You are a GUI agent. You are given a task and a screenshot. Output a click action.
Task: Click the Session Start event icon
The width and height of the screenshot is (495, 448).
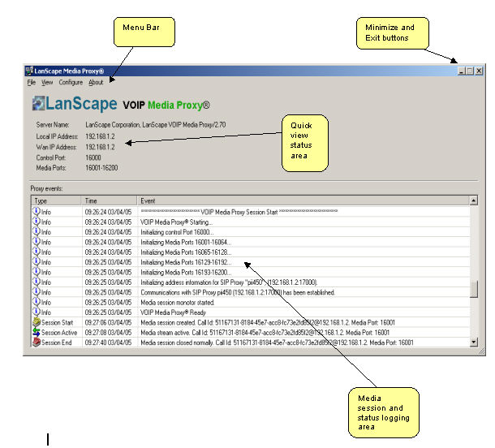37,322
